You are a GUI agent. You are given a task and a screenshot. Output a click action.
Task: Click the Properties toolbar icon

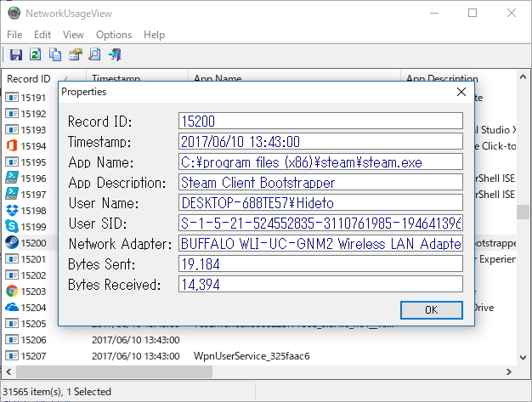pyautogui.click(x=76, y=54)
